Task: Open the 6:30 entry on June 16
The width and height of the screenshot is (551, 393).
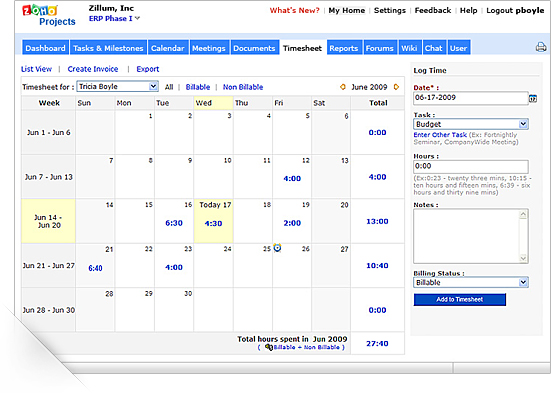Action: 174,223
